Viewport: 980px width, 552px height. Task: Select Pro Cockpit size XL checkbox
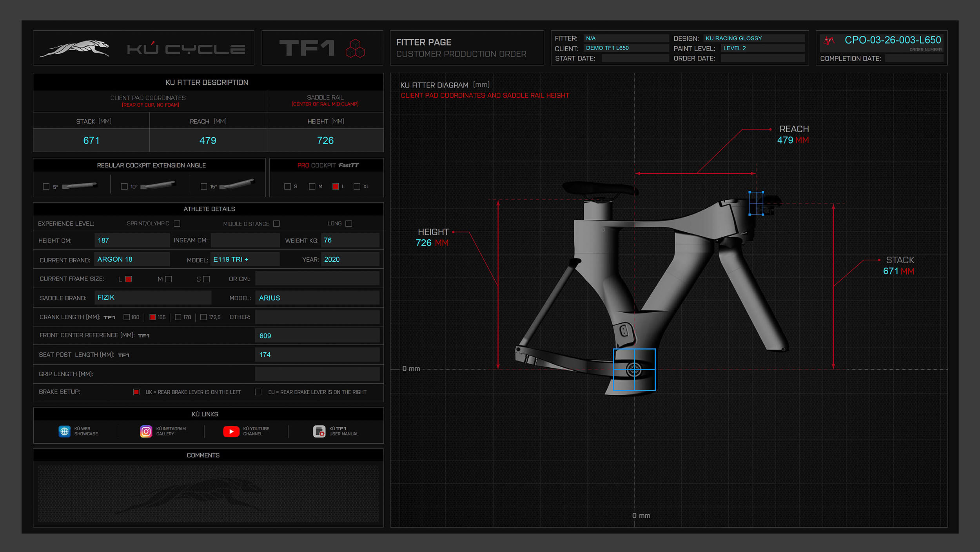357,186
